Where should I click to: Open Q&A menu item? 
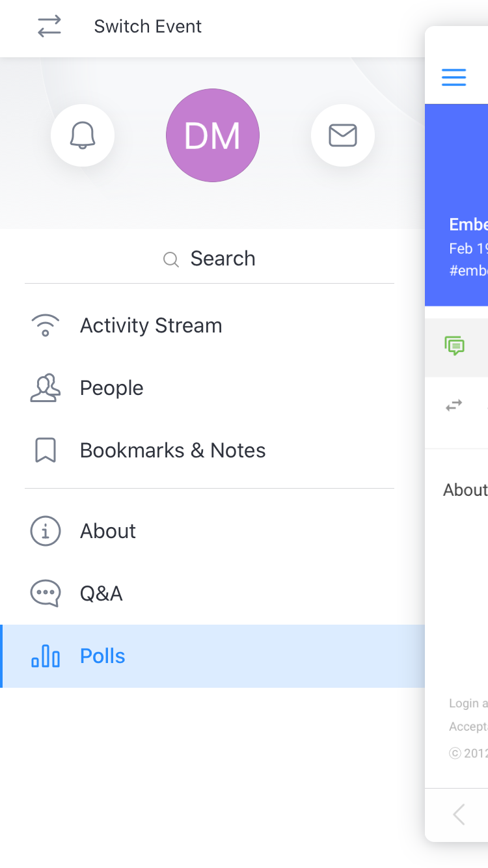pos(212,593)
